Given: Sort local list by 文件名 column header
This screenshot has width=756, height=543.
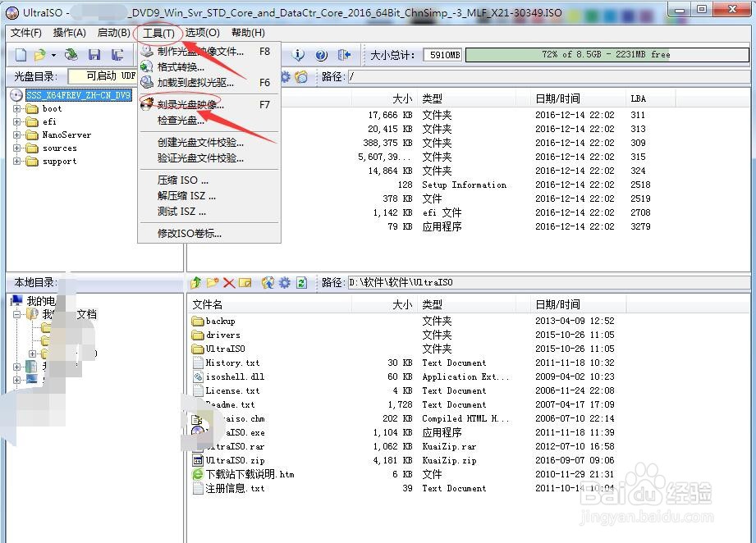Looking at the screenshot, I should (270, 304).
